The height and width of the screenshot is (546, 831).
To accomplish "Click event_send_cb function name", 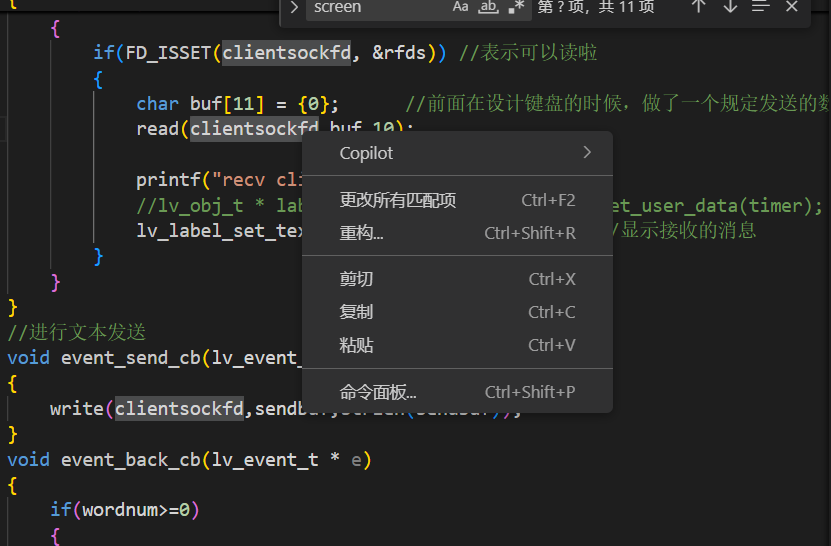I will coord(130,358).
